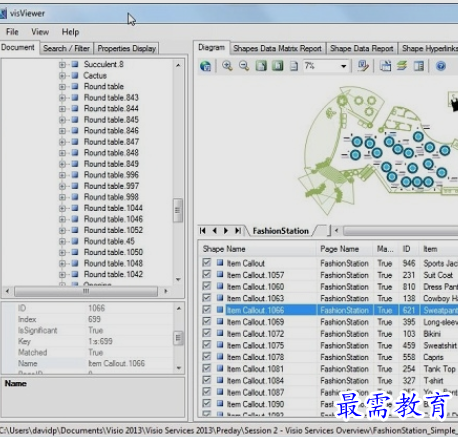458x437 pixels.
Task: Sort by Item column header
Action: (x=430, y=249)
